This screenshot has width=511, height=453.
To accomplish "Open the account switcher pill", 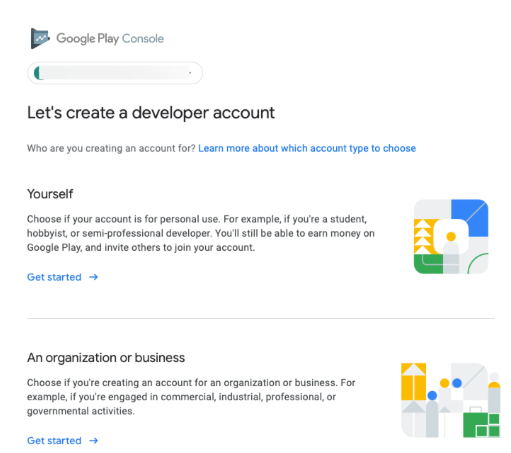I will [115, 73].
